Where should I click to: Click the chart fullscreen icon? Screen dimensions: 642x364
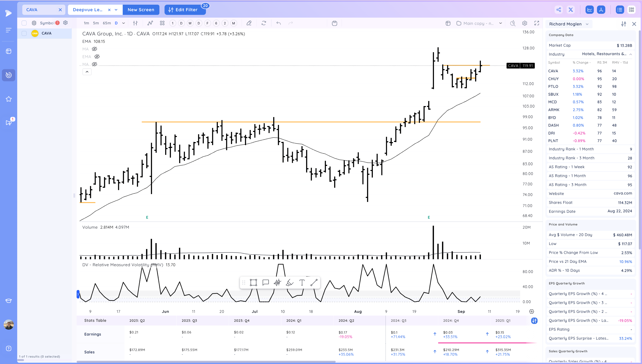tap(537, 23)
